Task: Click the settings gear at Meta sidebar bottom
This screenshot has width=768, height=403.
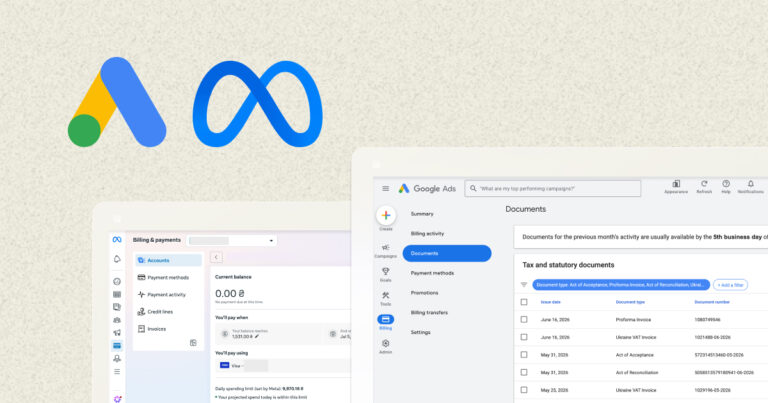Action: pyautogui.click(x=117, y=399)
